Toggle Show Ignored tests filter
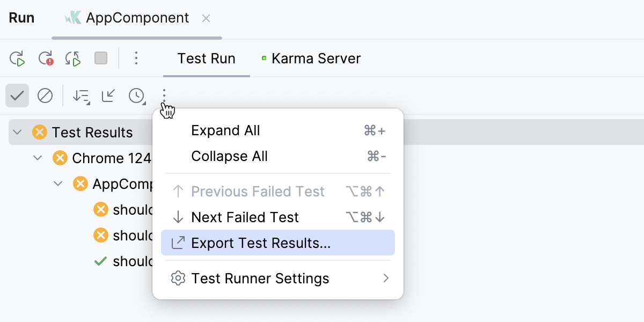This screenshot has height=322, width=644. (x=45, y=96)
